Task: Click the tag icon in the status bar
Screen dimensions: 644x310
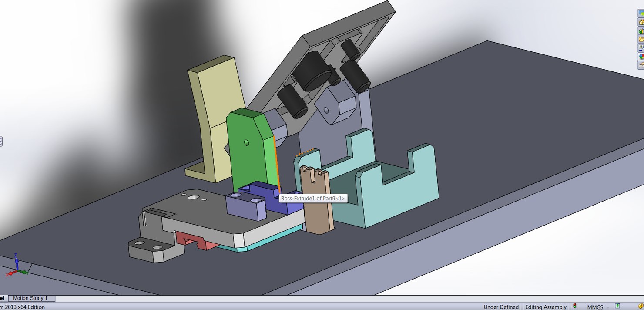Action: tap(640, 306)
